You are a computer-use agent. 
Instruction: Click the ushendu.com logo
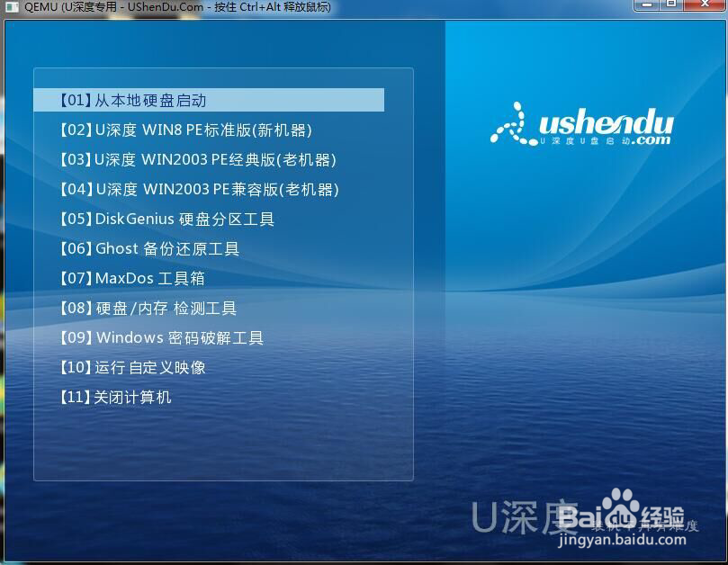[x=580, y=124]
